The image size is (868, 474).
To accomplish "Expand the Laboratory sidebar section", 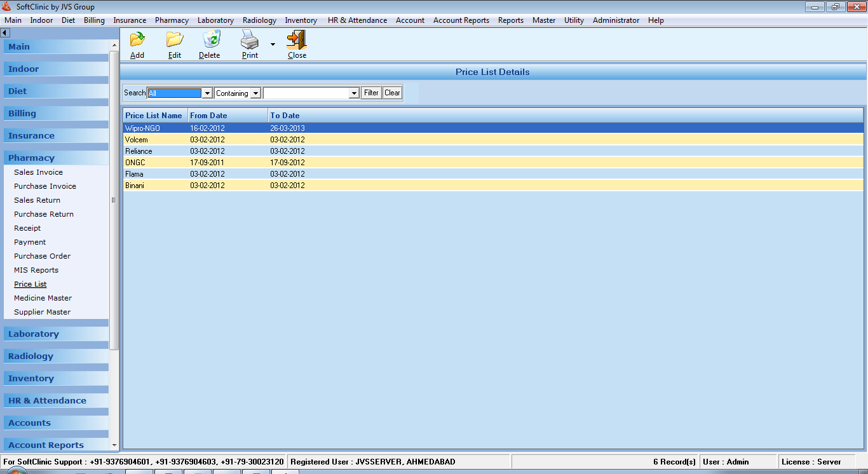I will (34, 334).
